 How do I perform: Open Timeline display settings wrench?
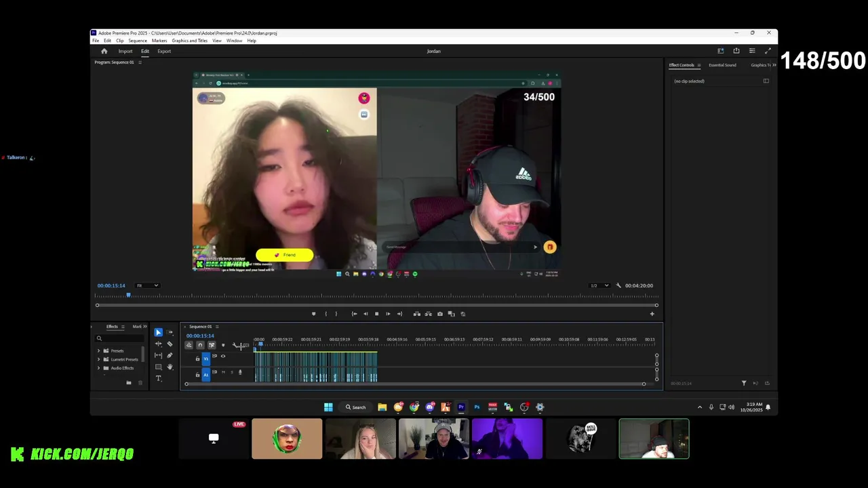point(235,345)
